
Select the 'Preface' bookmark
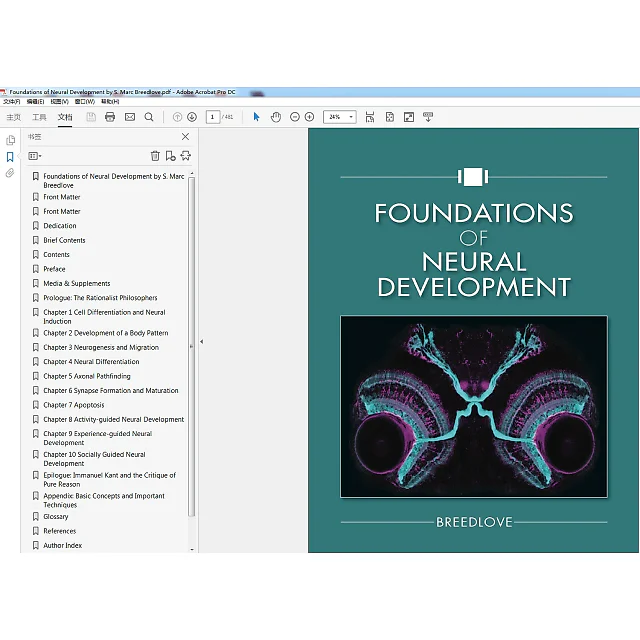54,269
